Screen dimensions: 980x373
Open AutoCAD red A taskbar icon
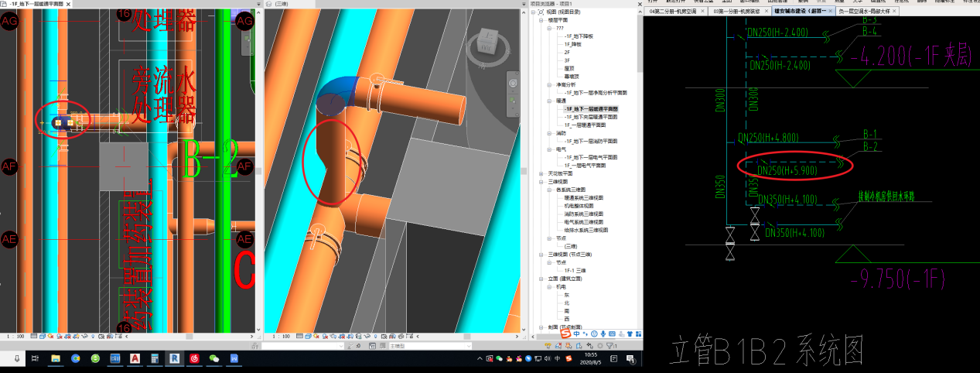click(135, 359)
